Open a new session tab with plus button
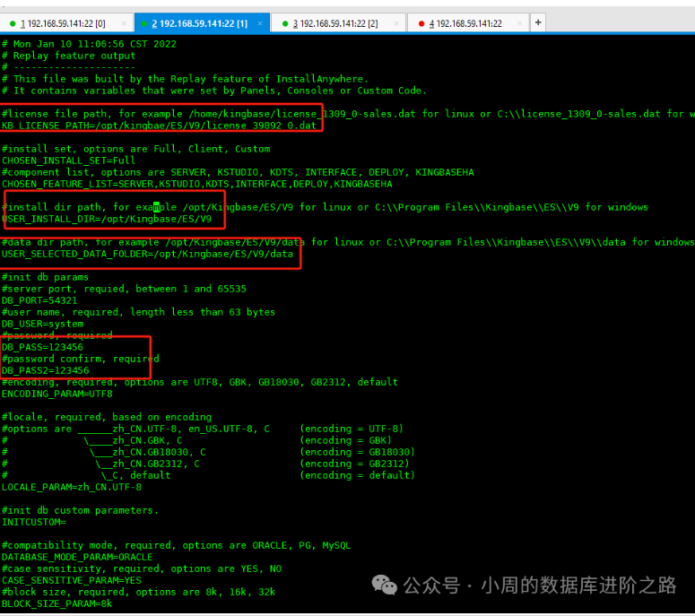The height and width of the screenshot is (616, 695). tap(538, 22)
